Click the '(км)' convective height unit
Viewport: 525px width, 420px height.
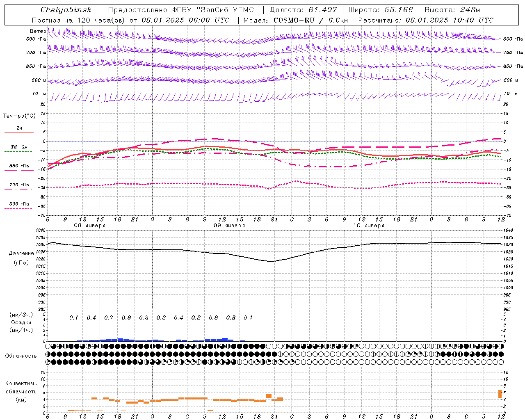21,400
